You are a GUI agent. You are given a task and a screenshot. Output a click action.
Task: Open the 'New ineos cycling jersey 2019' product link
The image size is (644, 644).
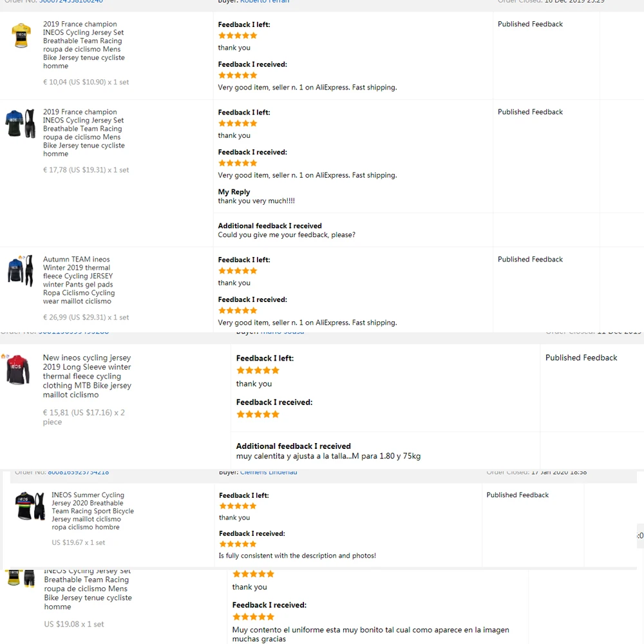(87, 376)
